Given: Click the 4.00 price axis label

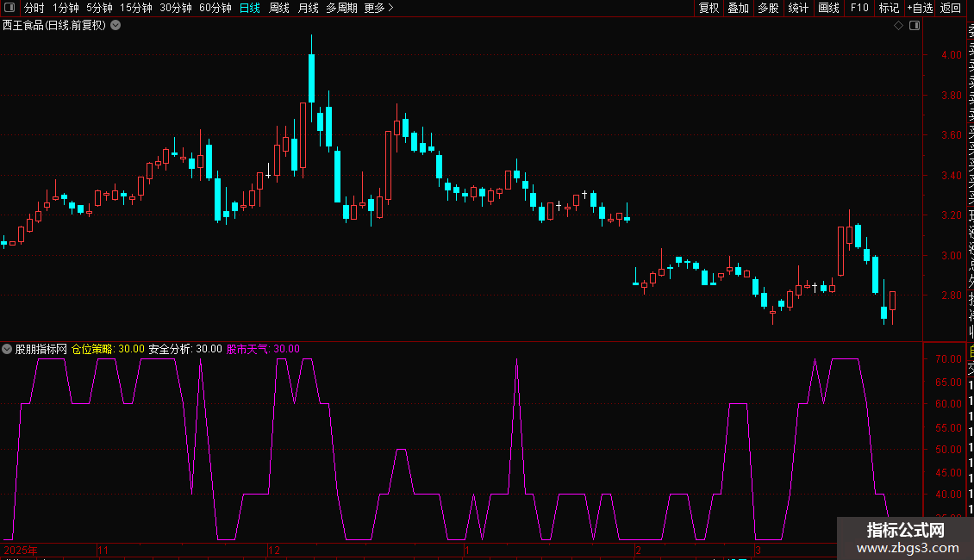Looking at the screenshot, I should (951, 54).
